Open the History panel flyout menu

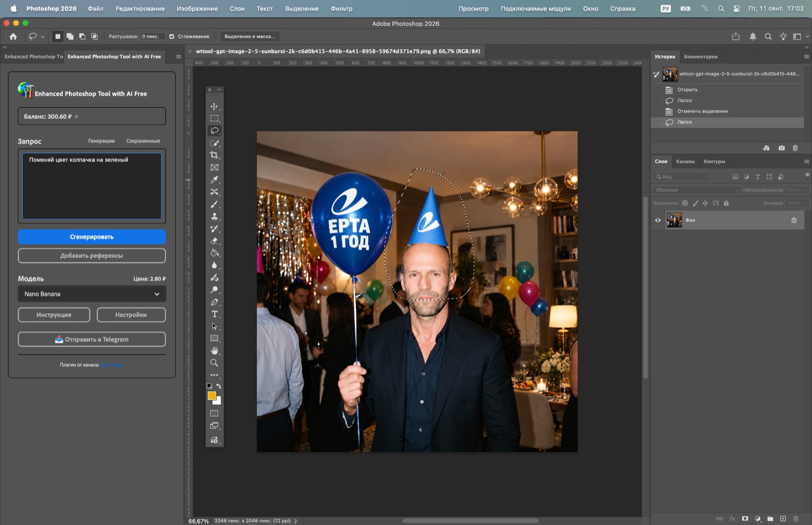click(x=806, y=56)
